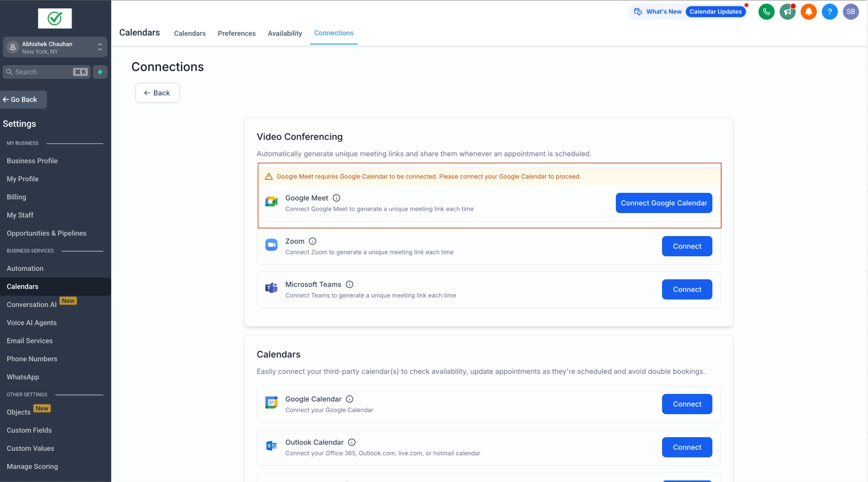
Task: Switch to the Availability tab
Action: [x=285, y=34]
